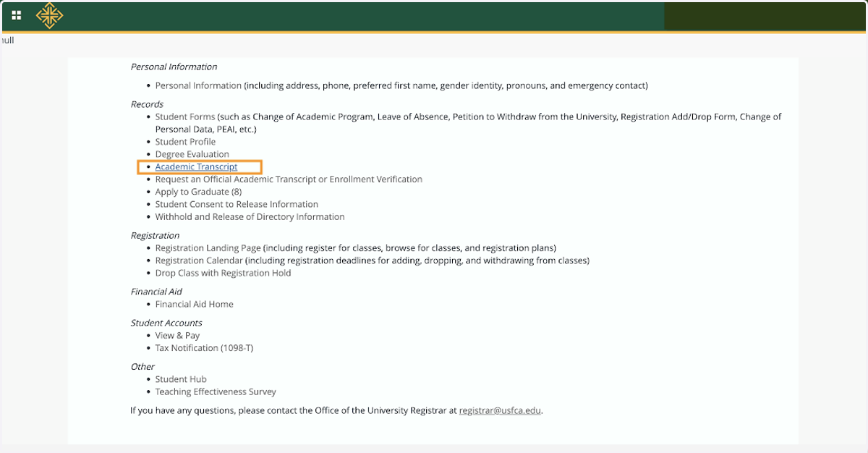Select the Registration section heading
This screenshot has width=868, height=453.
pos(155,236)
